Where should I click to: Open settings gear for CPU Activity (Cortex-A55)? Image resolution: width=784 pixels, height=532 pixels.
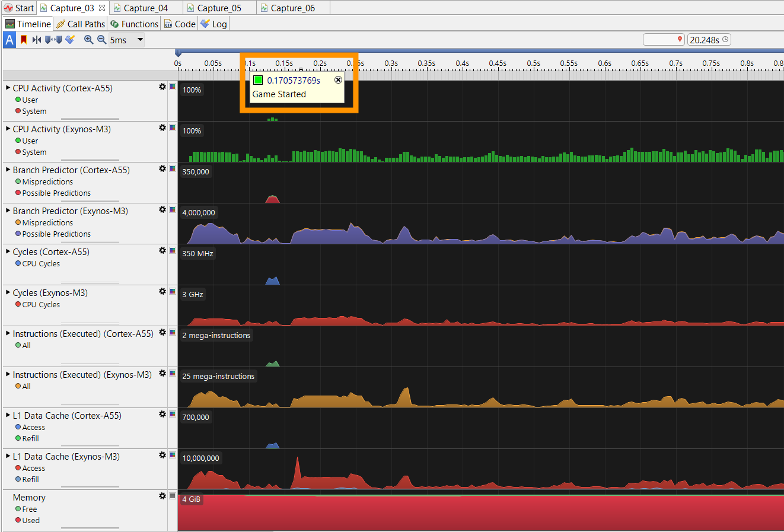(x=162, y=87)
